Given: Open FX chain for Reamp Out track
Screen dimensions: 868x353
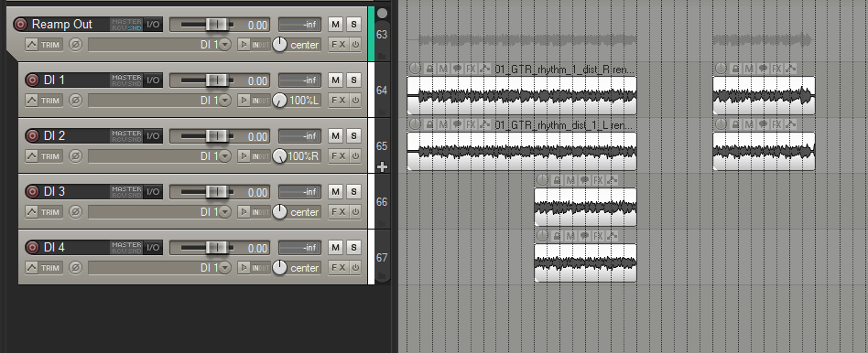Looking at the screenshot, I should (338, 45).
